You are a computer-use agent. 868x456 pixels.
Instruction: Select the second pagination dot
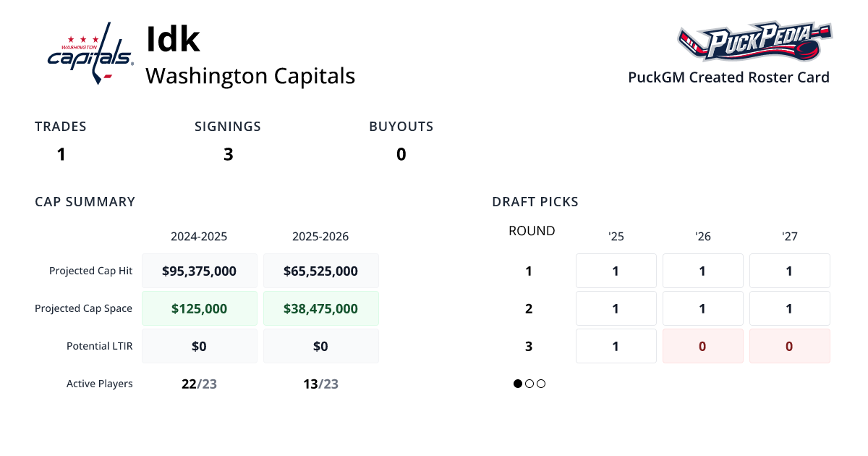click(x=529, y=384)
